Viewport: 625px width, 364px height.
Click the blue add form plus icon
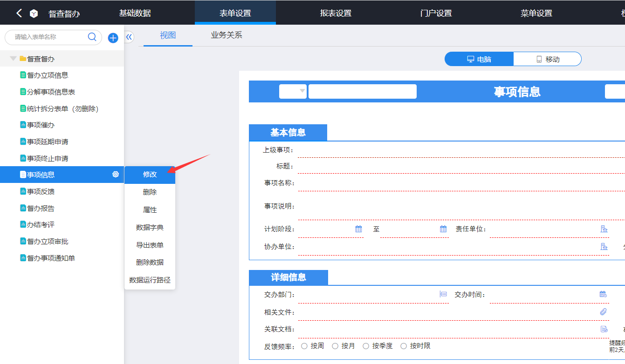tap(113, 38)
